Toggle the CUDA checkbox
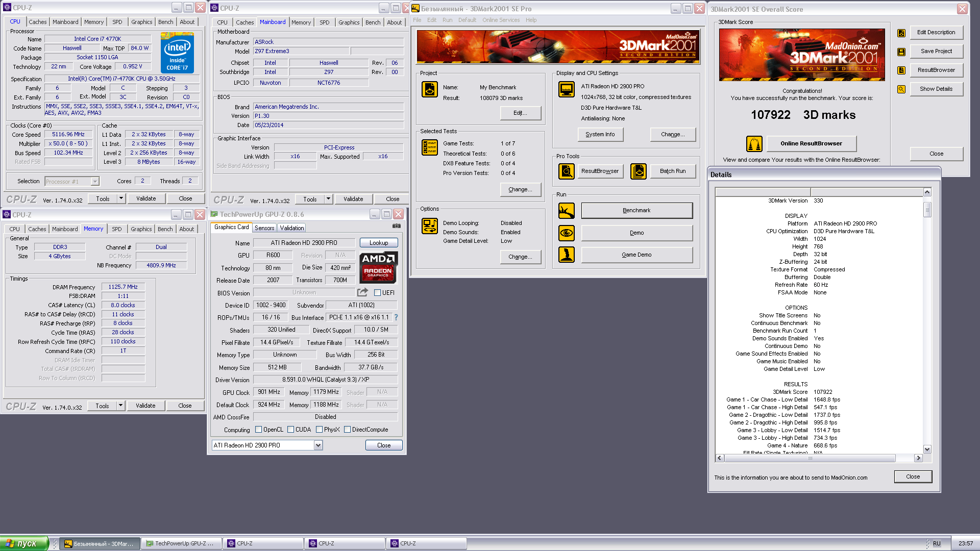The width and height of the screenshot is (980, 551). [x=290, y=430]
